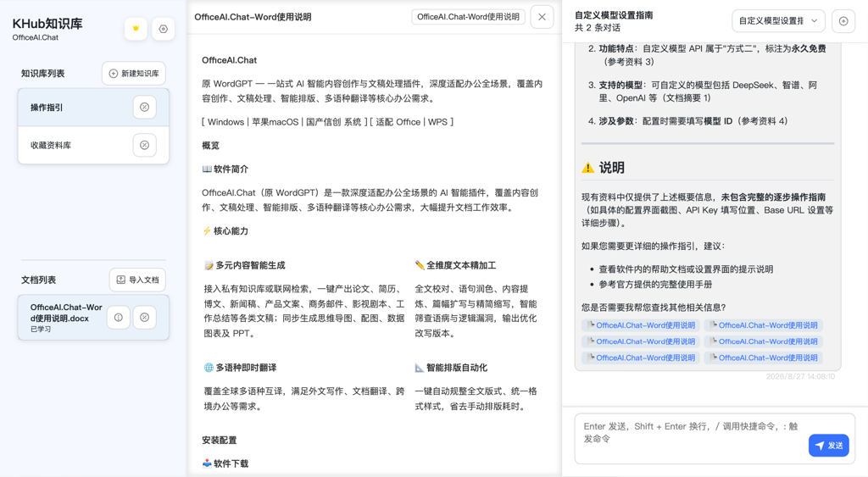Image resolution: width=868 pixels, height=477 pixels.
Task: Click the yellow crown membership icon
Action: pyautogui.click(x=136, y=29)
